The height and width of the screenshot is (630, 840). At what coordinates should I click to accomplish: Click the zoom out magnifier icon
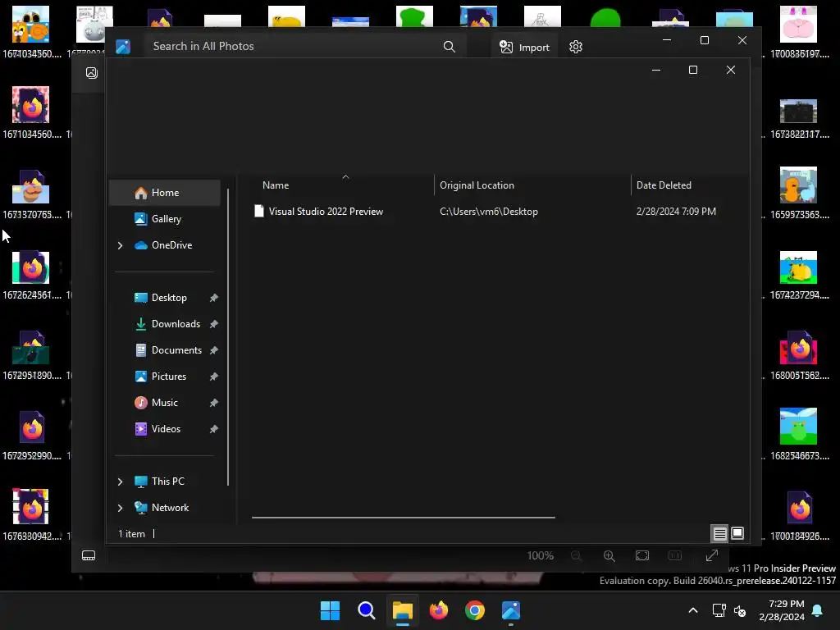(x=577, y=556)
